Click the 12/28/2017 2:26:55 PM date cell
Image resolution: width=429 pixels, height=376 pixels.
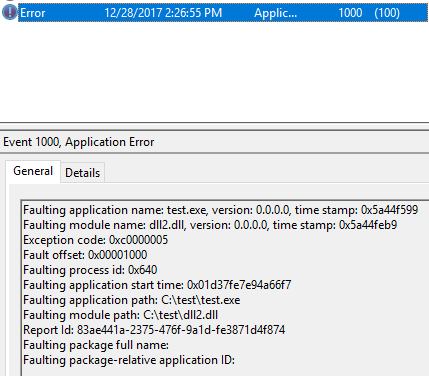click(163, 13)
